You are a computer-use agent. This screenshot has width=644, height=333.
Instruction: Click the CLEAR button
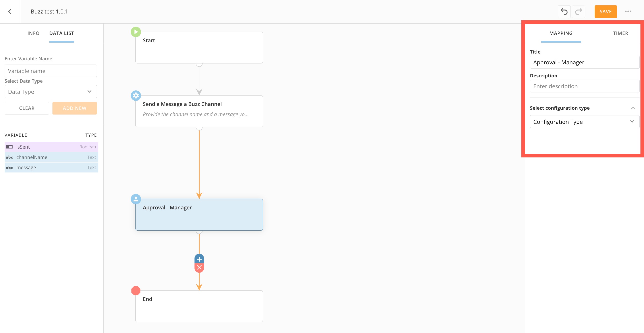point(27,108)
